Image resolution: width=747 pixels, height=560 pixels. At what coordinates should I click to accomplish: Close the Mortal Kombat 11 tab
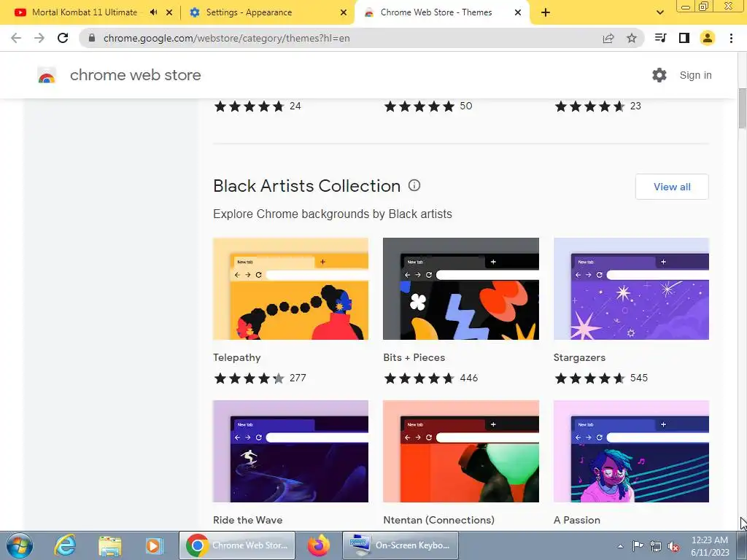pyautogui.click(x=169, y=12)
